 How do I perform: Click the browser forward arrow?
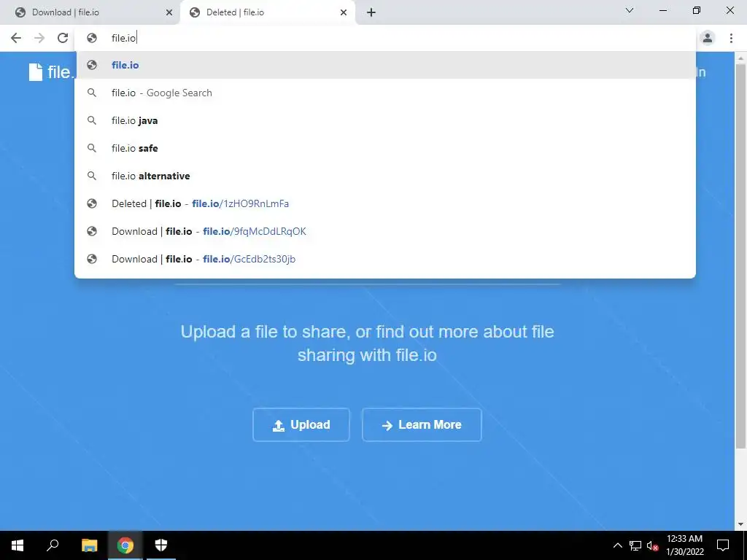click(x=39, y=38)
